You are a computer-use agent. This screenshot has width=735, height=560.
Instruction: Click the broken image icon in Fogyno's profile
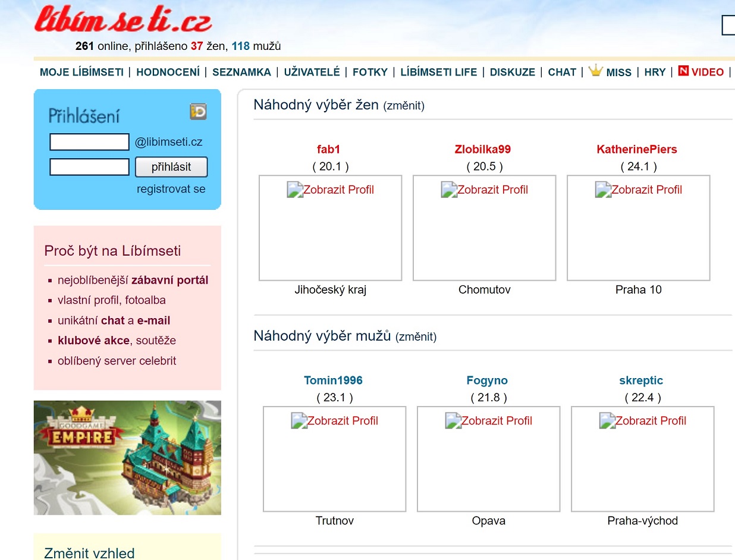[x=453, y=421]
